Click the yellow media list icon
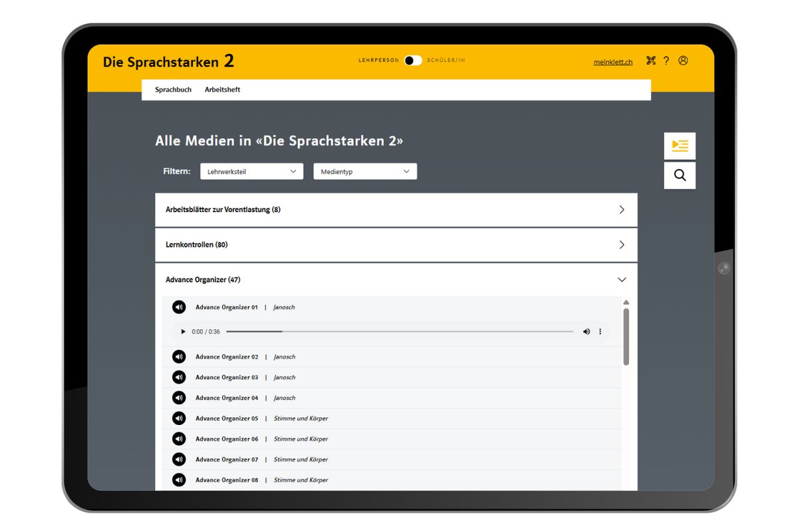This screenshot has height=532, width=798. coord(680,146)
